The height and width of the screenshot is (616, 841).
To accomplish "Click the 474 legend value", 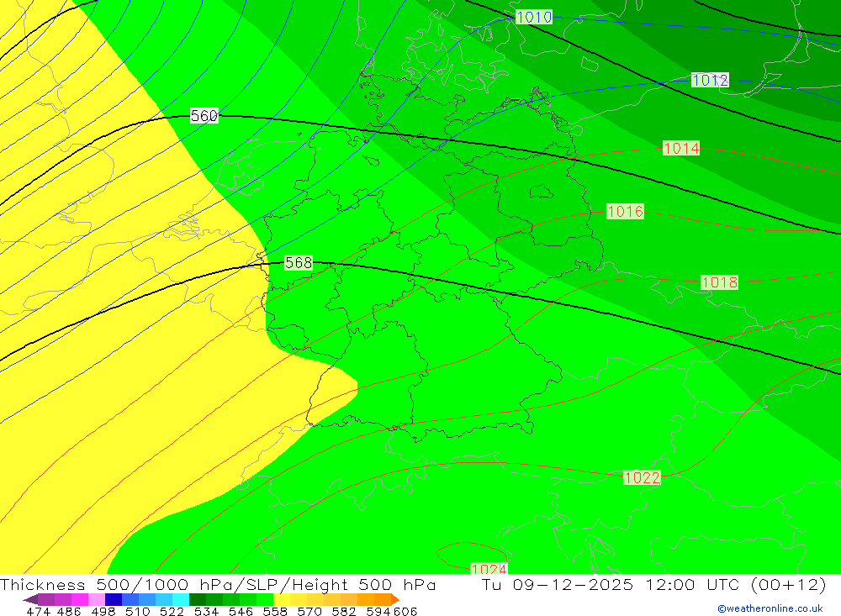I will (x=38, y=611).
